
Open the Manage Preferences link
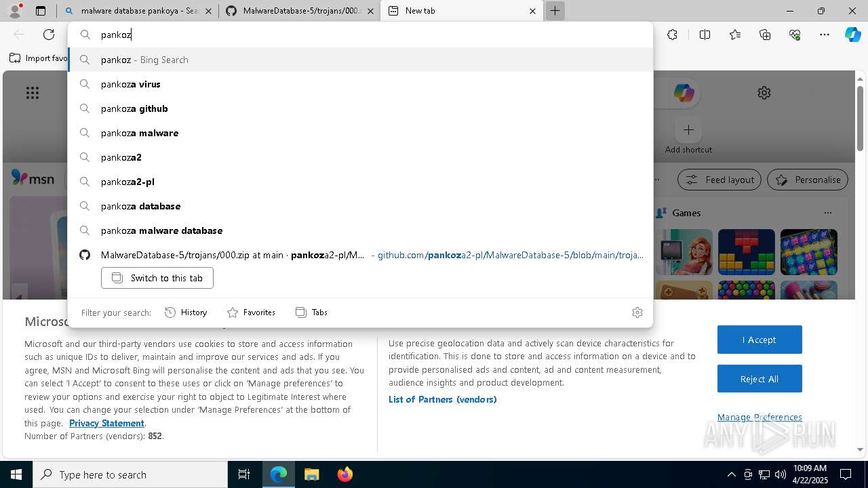[x=759, y=417]
